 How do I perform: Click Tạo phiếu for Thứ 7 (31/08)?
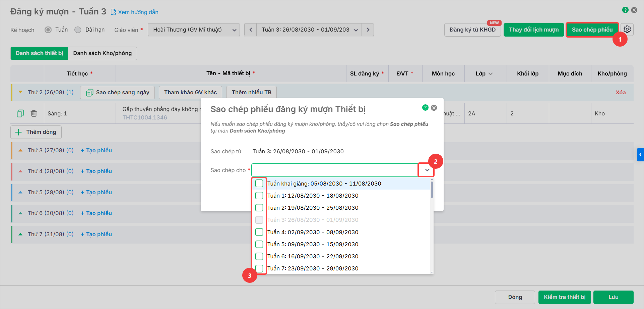(96, 234)
